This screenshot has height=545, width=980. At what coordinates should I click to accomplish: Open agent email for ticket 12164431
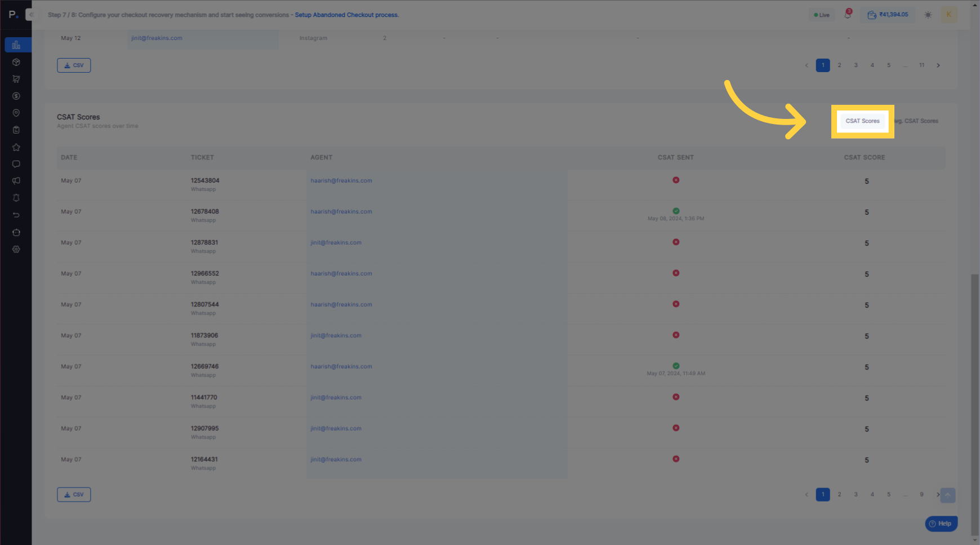pyautogui.click(x=336, y=460)
